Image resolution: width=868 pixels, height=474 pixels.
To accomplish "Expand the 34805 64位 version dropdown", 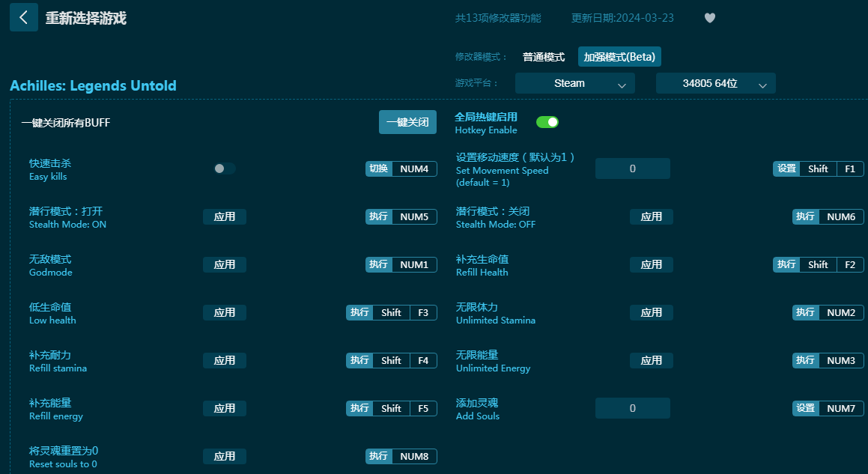I will tap(716, 83).
